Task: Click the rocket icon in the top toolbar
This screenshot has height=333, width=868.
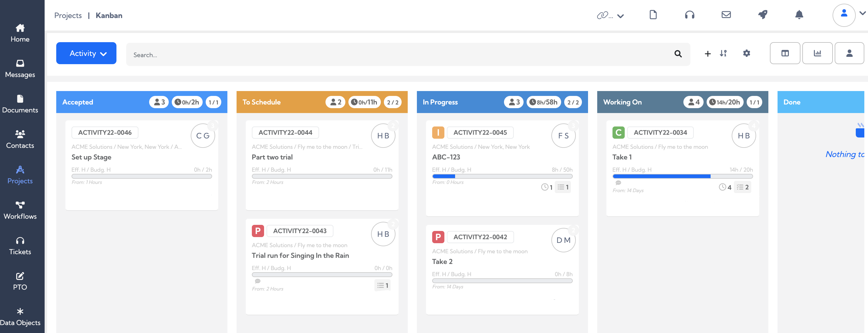Action: point(763,15)
